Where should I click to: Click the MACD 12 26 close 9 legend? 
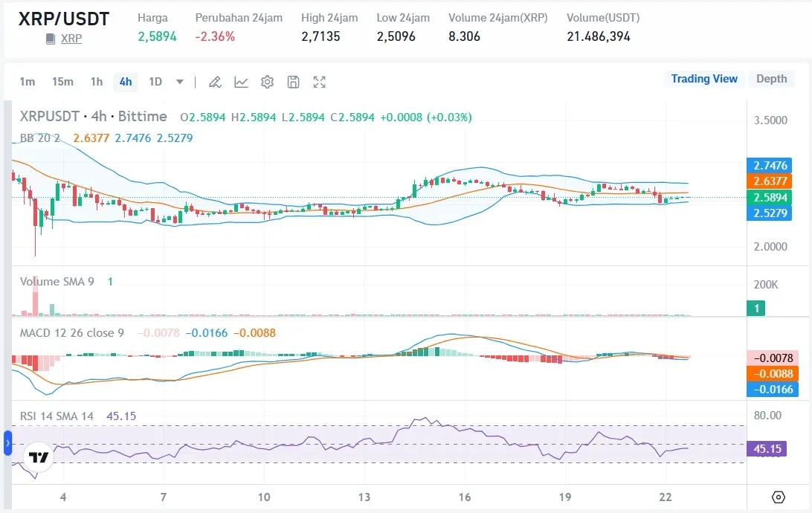click(x=72, y=333)
